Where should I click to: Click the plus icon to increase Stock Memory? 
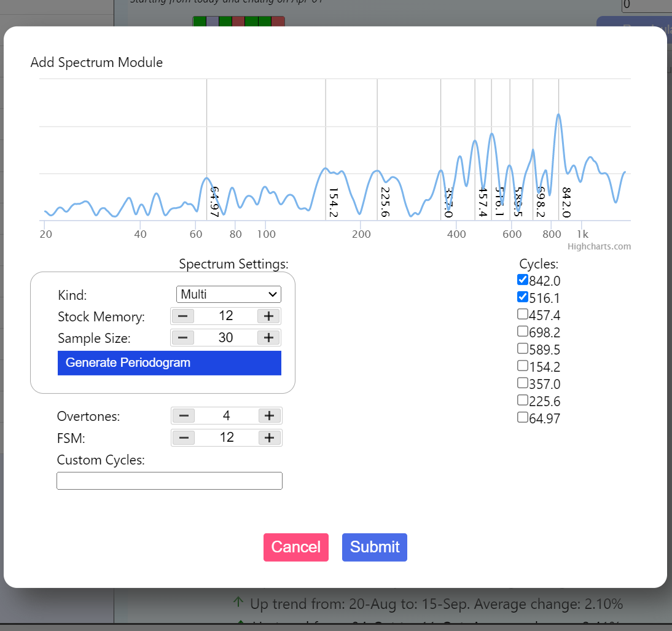click(x=269, y=316)
